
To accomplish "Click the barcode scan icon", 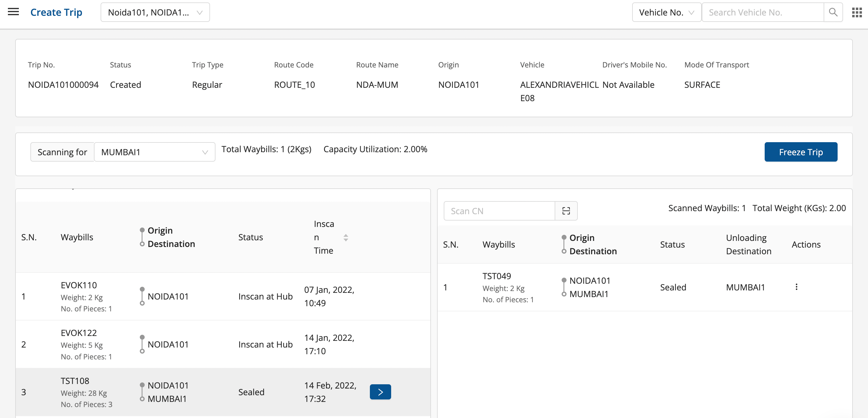I will tap(566, 211).
